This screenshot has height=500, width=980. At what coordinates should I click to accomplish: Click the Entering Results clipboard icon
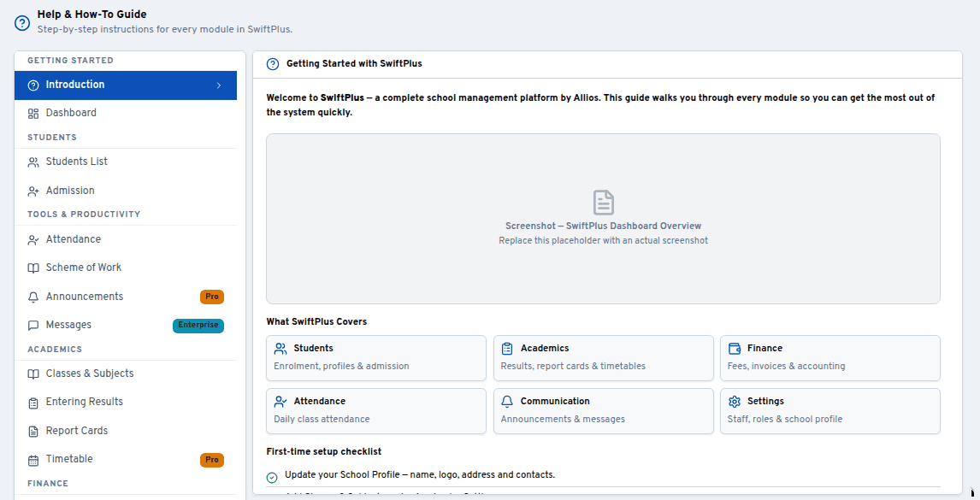(x=33, y=403)
